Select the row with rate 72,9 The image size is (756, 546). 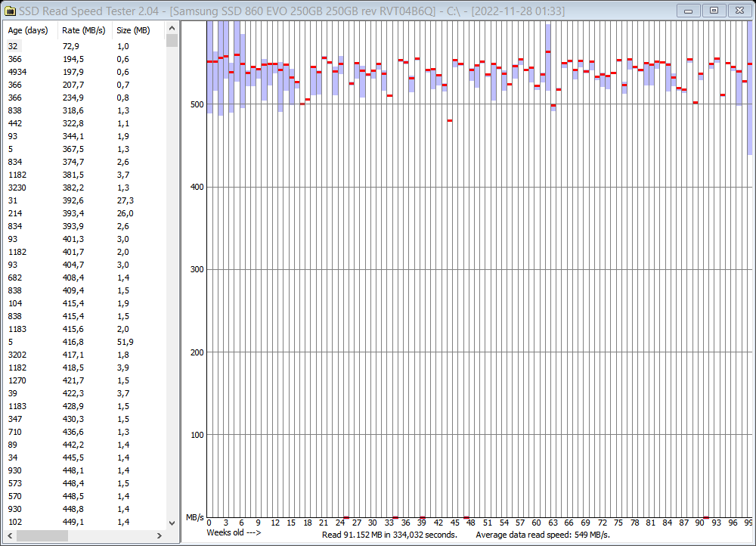click(85, 46)
